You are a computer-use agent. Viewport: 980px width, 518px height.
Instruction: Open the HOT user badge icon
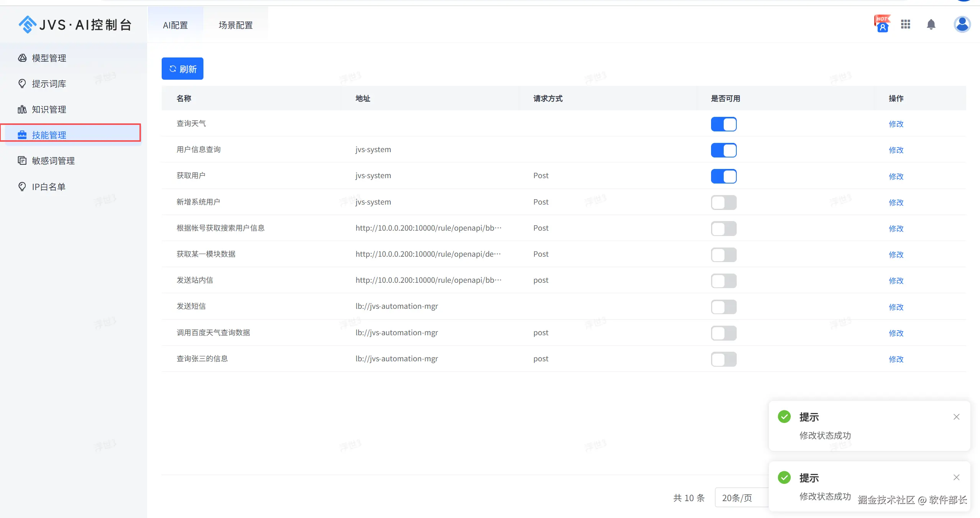pyautogui.click(x=882, y=24)
